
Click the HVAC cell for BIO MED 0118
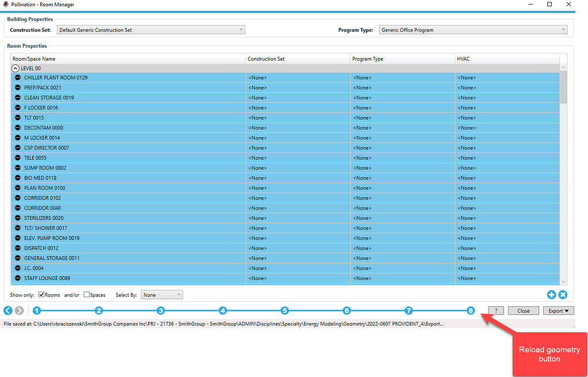tap(505, 178)
